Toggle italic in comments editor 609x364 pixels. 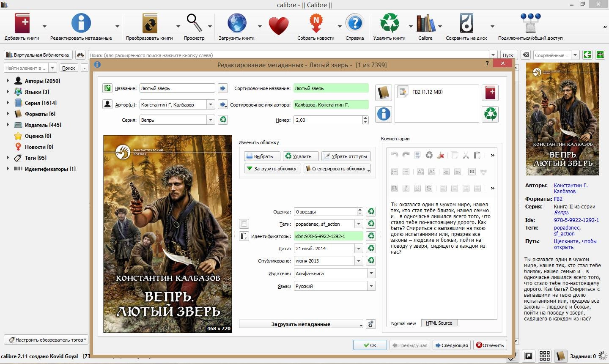[x=406, y=188]
